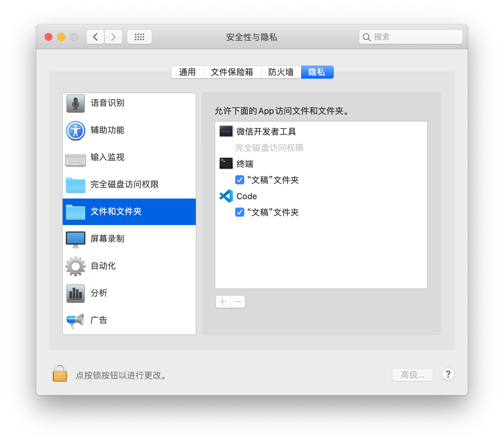Select 完全磁盘访问权限 in the sidebar list
This screenshot has height=443, width=504.
pyautogui.click(x=129, y=185)
